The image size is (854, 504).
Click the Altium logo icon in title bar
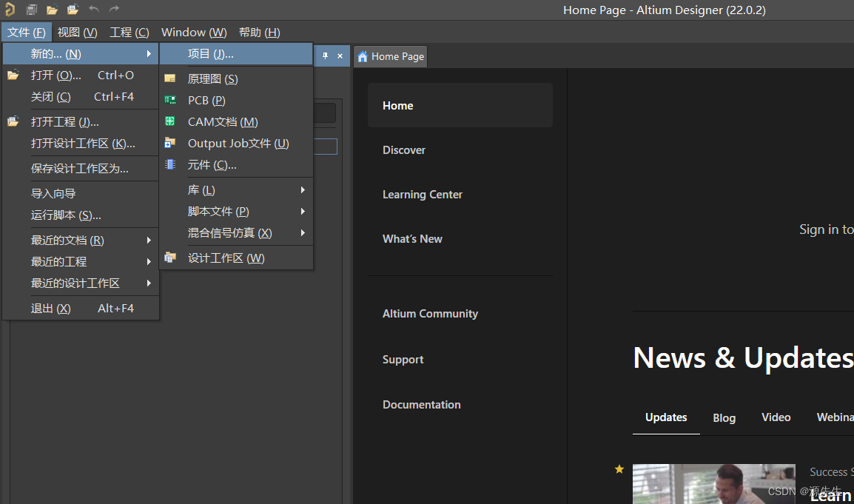pos(10,10)
